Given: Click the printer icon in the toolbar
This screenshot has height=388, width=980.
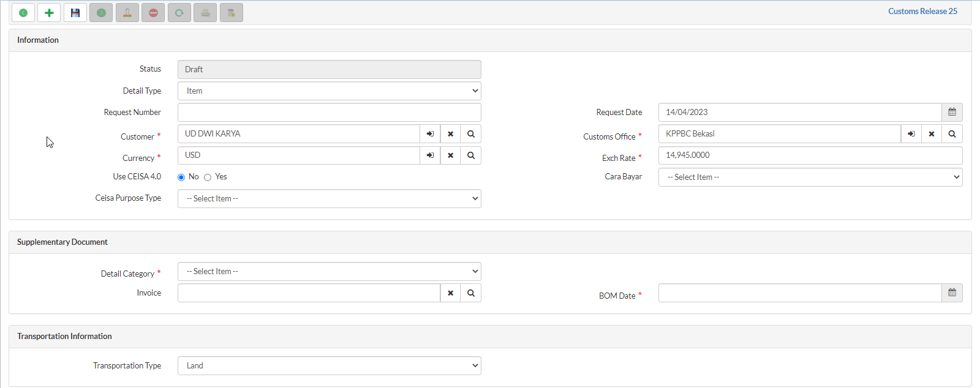Looking at the screenshot, I should [205, 13].
